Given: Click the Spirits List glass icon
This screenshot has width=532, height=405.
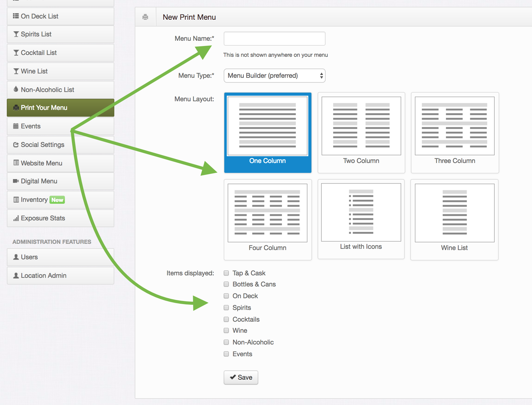Looking at the screenshot, I should click(x=16, y=34).
